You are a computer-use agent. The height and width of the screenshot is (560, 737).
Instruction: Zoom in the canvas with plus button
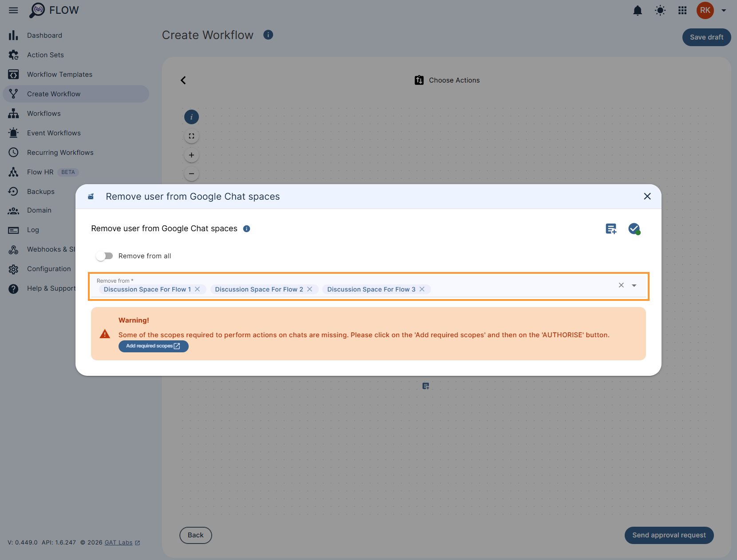(191, 155)
